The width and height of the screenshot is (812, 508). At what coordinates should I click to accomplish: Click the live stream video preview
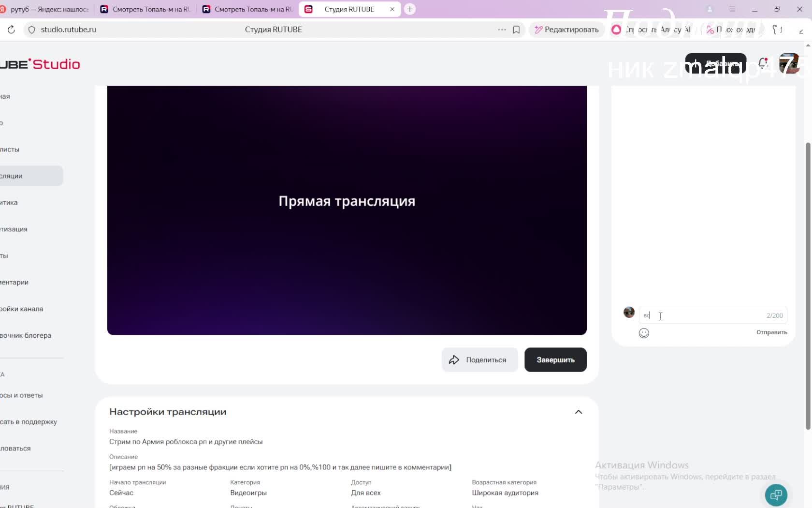(x=347, y=210)
